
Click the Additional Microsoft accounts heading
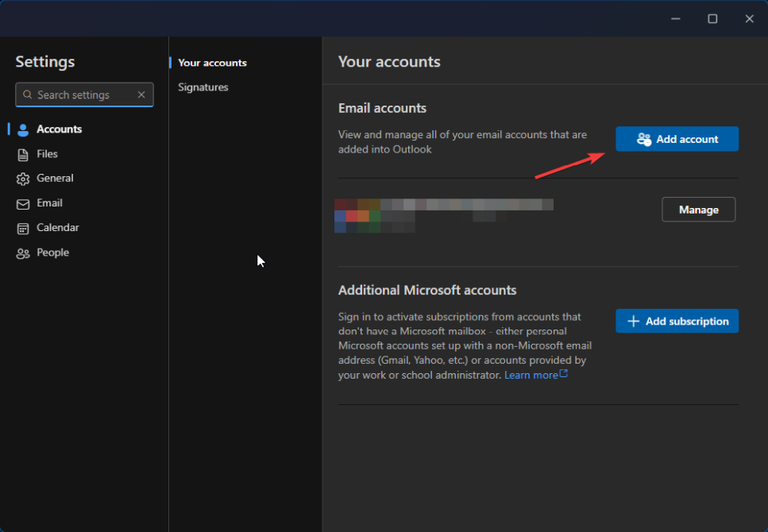[427, 290]
